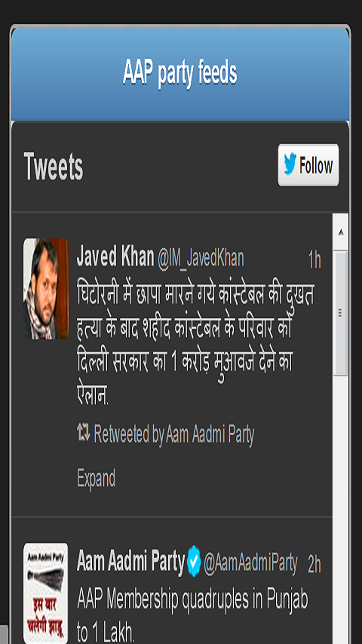The height and width of the screenshot is (644, 362).
Task: Click the Retweeted by Aam Aadmi Party text
Action: (x=174, y=434)
